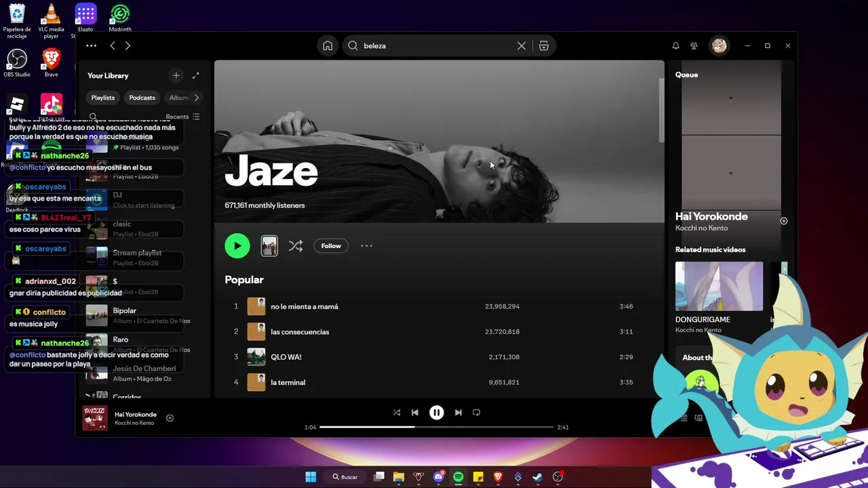
Task: Pause the current track
Action: pos(437,412)
